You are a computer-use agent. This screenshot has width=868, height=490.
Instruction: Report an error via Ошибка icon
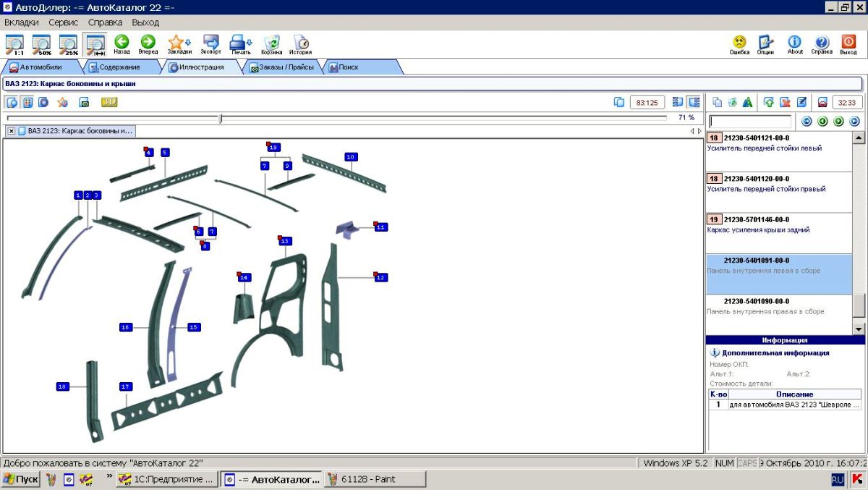(x=739, y=44)
